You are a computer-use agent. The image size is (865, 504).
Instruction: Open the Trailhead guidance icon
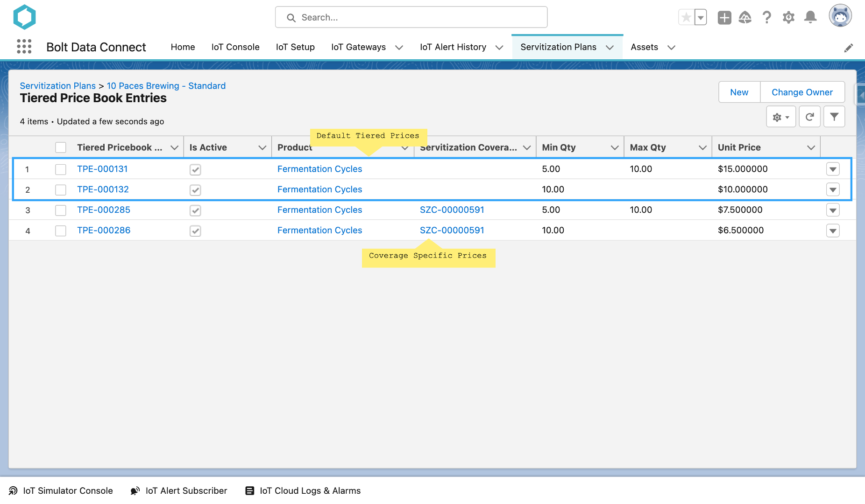point(745,18)
